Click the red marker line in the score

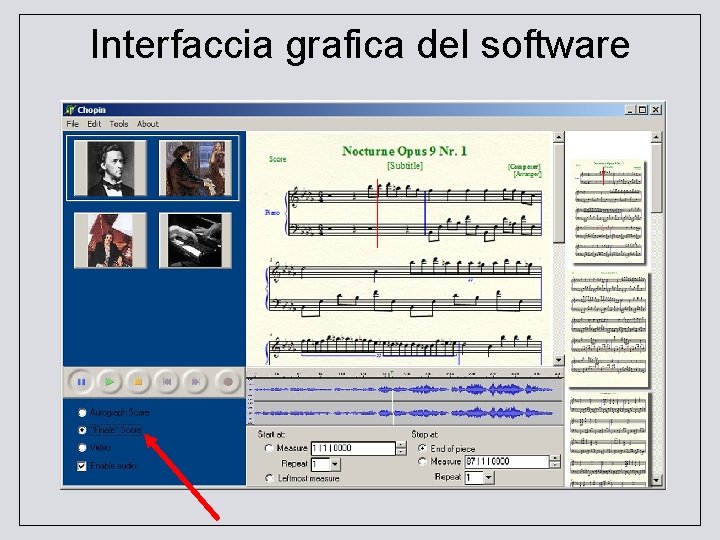pyautogui.click(x=377, y=214)
